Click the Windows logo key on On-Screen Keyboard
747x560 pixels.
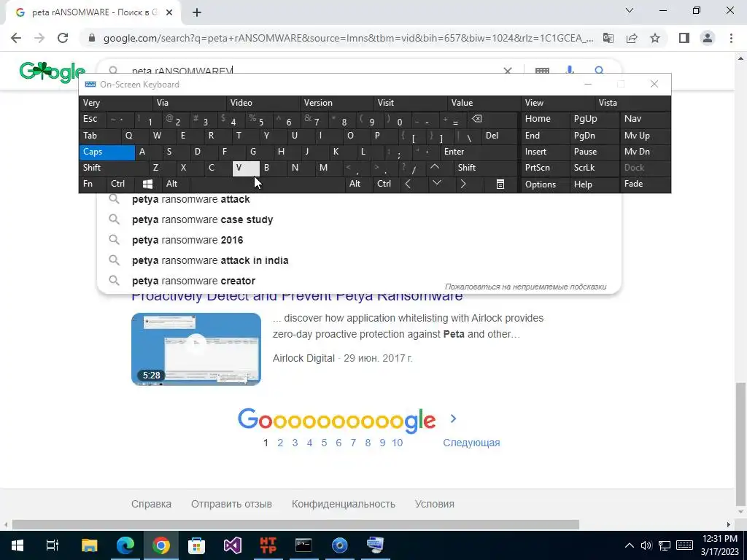click(x=147, y=184)
